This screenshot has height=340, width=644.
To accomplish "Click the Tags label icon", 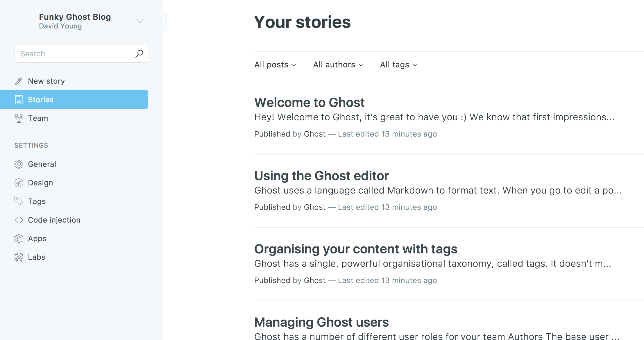I will click(19, 201).
